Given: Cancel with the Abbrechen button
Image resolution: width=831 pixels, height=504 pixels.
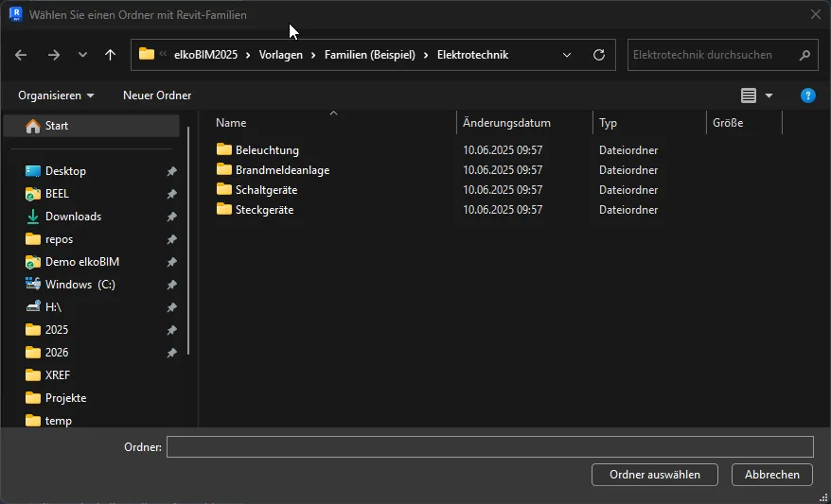Looking at the screenshot, I should click(x=772, y=475).
